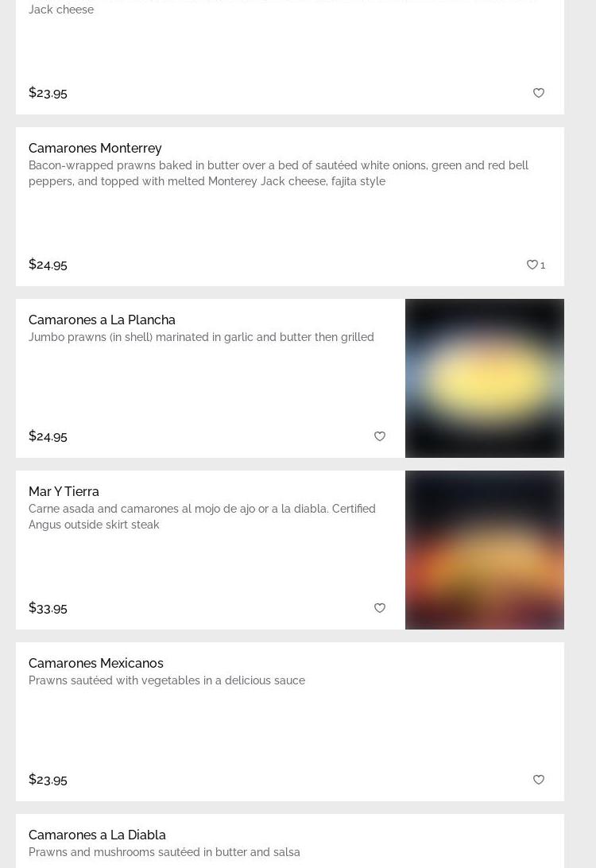Favorite Camarones Monterrey with the heart icon
The image size is (596, 868).
tap(532, 265)
